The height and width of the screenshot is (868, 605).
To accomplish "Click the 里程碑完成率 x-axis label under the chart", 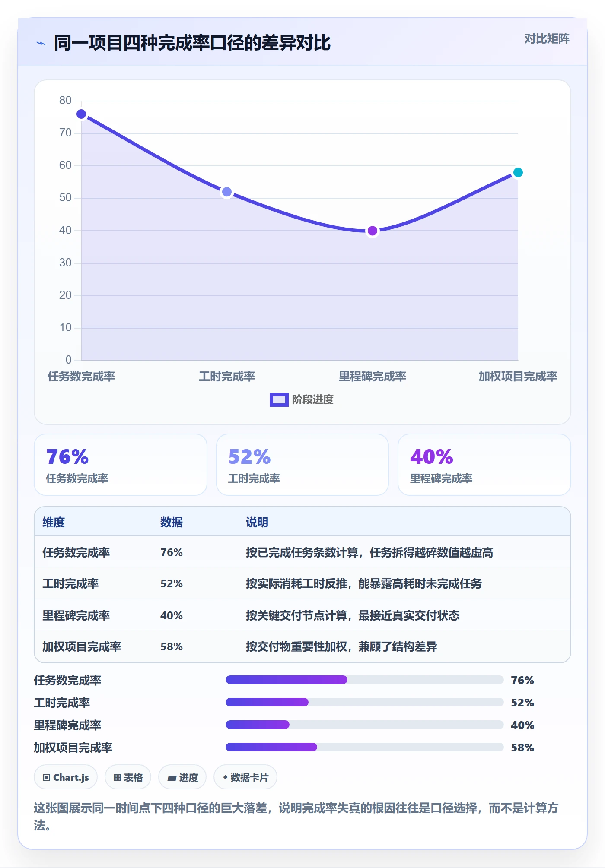I will pyautogui.click(x=373, y=376).
